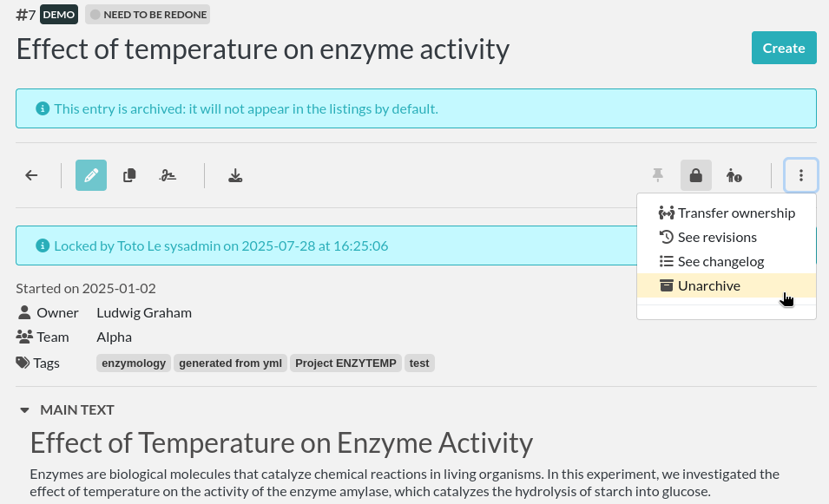Open the three-dots more options menu
829x504 pixels.
pos(800,175)
